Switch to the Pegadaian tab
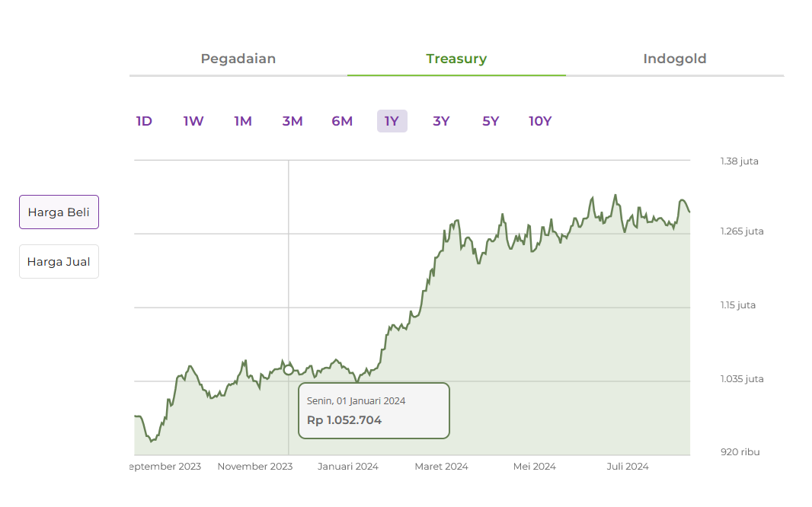 (x=238, y=59)
